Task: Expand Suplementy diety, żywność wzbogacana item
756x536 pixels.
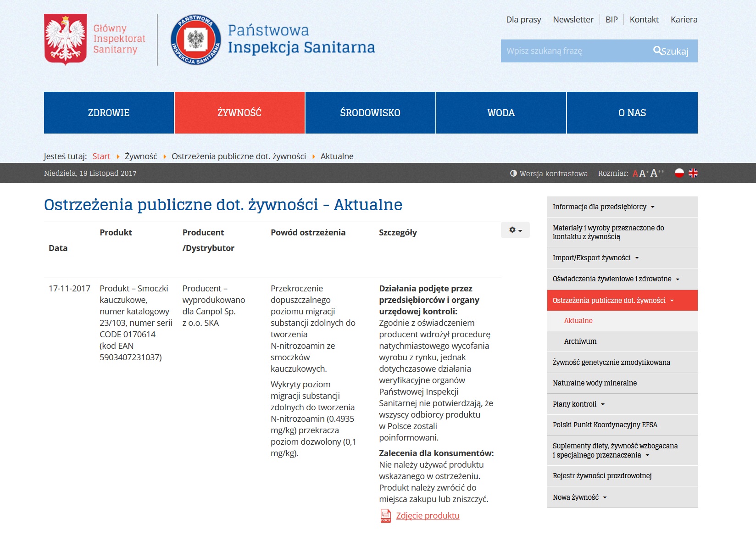Action: tap(622, 451)
